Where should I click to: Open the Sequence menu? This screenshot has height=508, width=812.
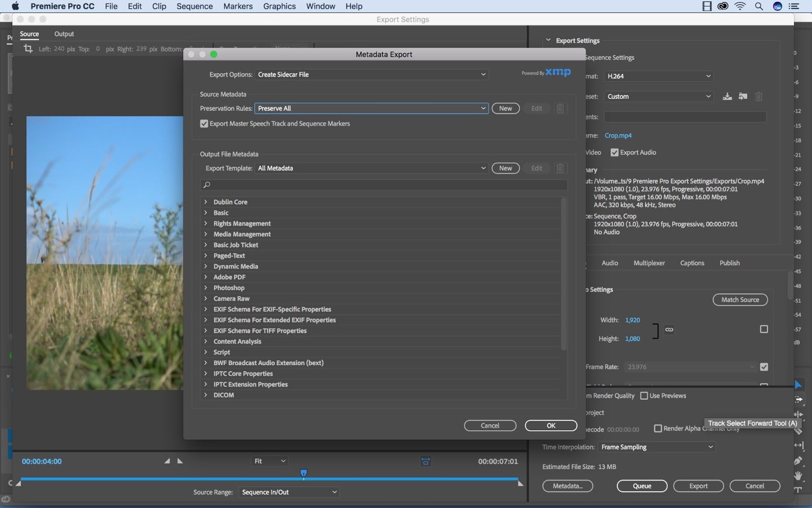(194, 6)
